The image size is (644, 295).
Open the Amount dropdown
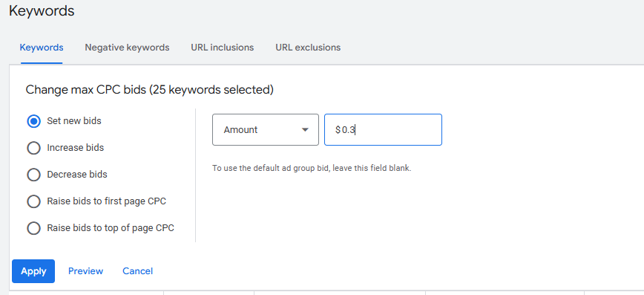point(266,129)
